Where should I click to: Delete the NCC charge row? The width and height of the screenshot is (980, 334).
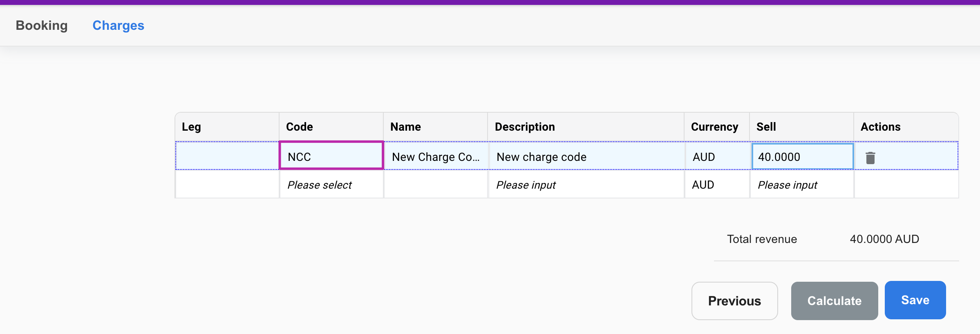click(870, 158)
